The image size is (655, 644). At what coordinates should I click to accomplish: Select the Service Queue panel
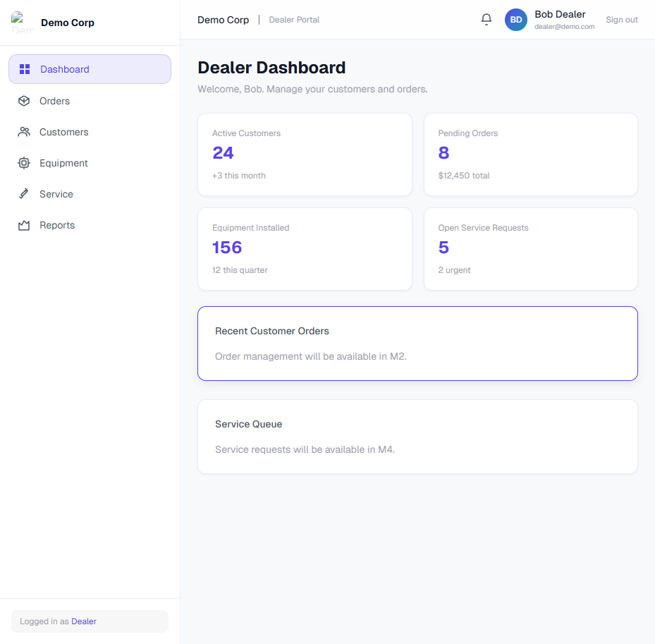(x=417, y=437)
